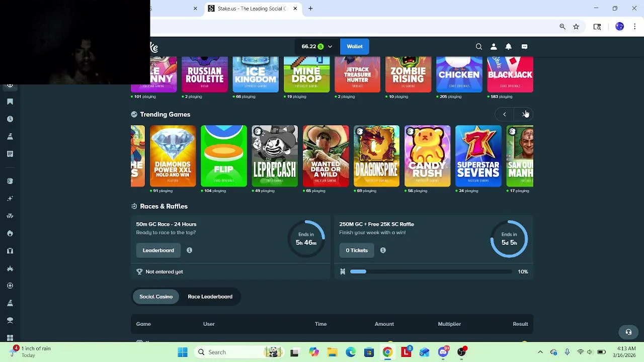This screenshot has height=362, width=644.
Task: Click the Trending Games heading
Action: pyautogui.click(x=165, y=115)
